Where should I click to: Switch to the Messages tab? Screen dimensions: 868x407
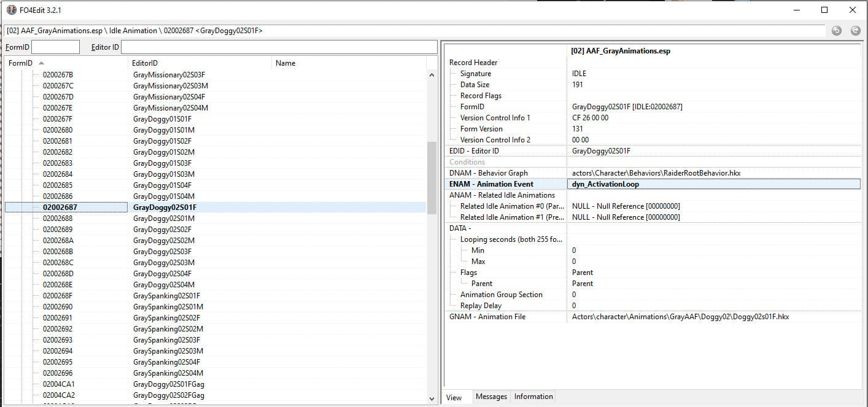491,397
